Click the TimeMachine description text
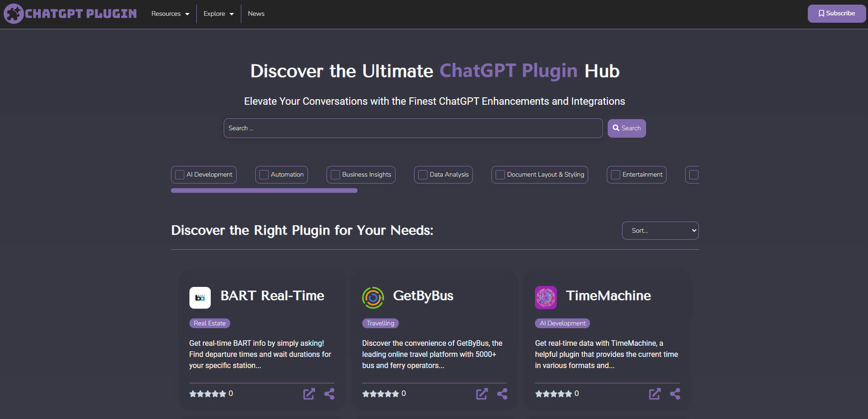The width and height of the screenshot is (868, 419). (606, 354)
